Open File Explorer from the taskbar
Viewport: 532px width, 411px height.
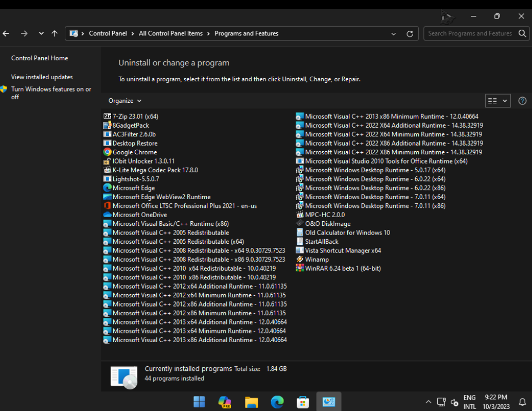[x=252, y=402]
